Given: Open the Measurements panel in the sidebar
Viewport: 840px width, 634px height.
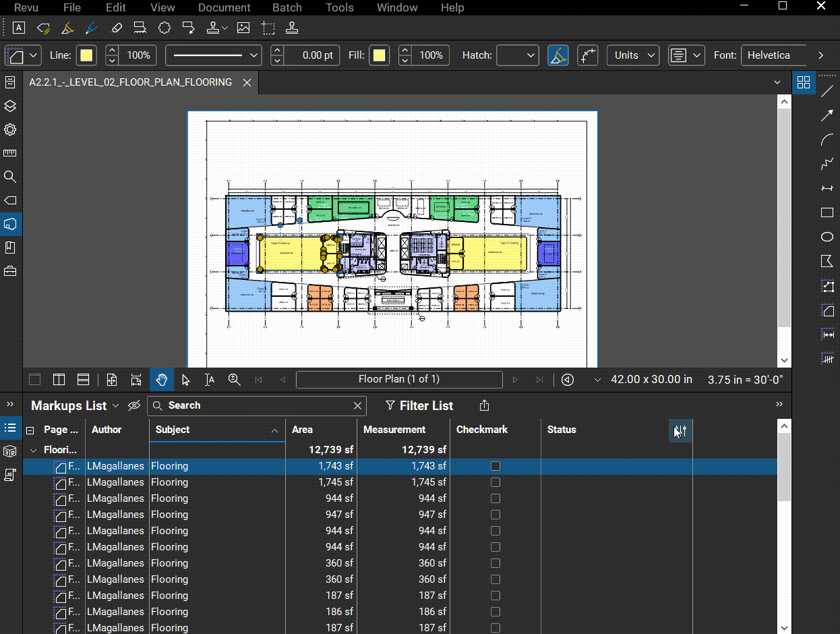Looking at the screenshot, I should click(9, 152).
